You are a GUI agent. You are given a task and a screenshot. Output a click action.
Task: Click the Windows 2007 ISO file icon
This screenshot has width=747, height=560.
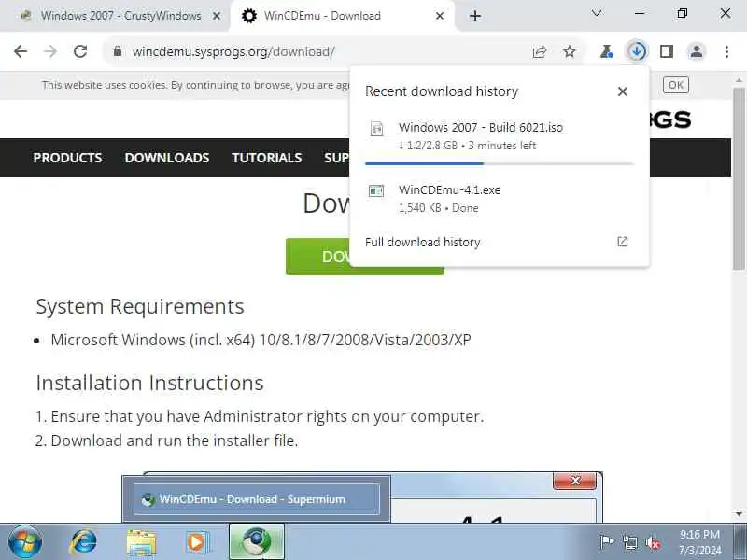[376, 129]
